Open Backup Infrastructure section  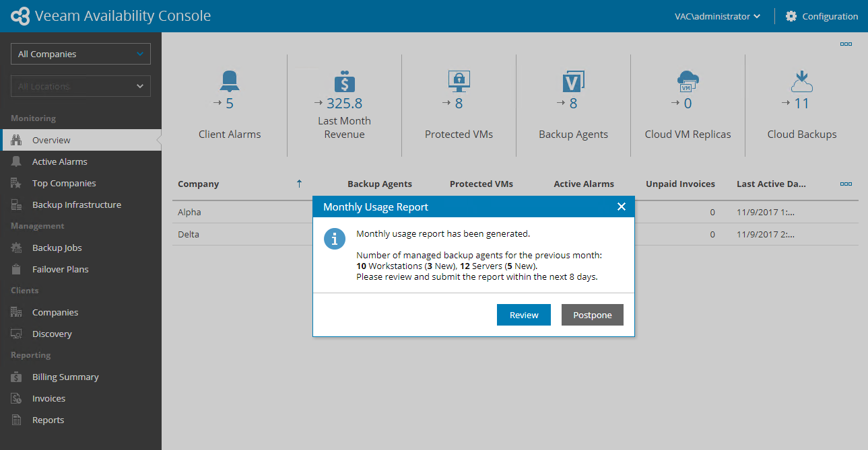coord(76,204)
